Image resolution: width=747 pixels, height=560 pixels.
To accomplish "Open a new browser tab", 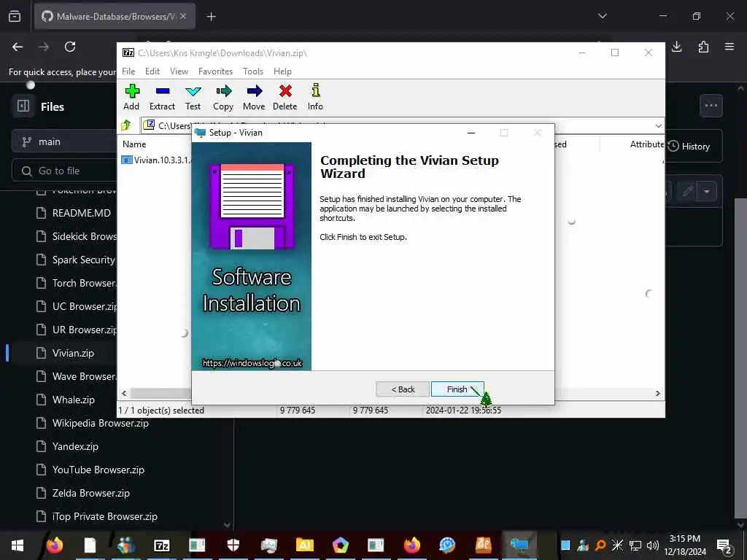I will pyautogui.click(x=212, y=17).
